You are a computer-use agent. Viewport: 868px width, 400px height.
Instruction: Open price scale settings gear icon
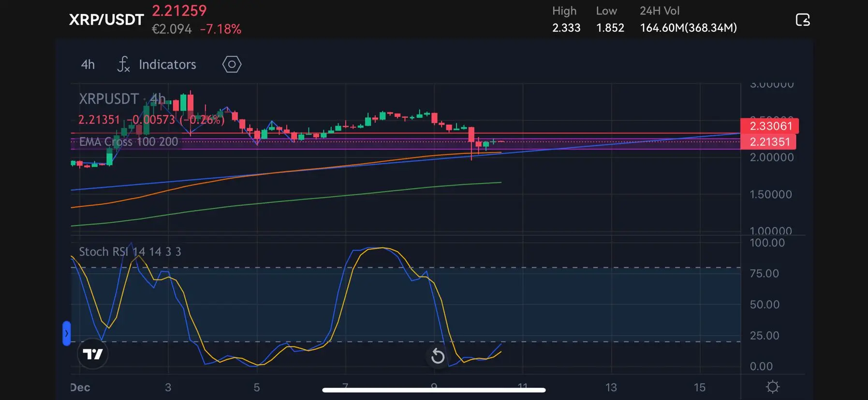(x=773, y=387)
